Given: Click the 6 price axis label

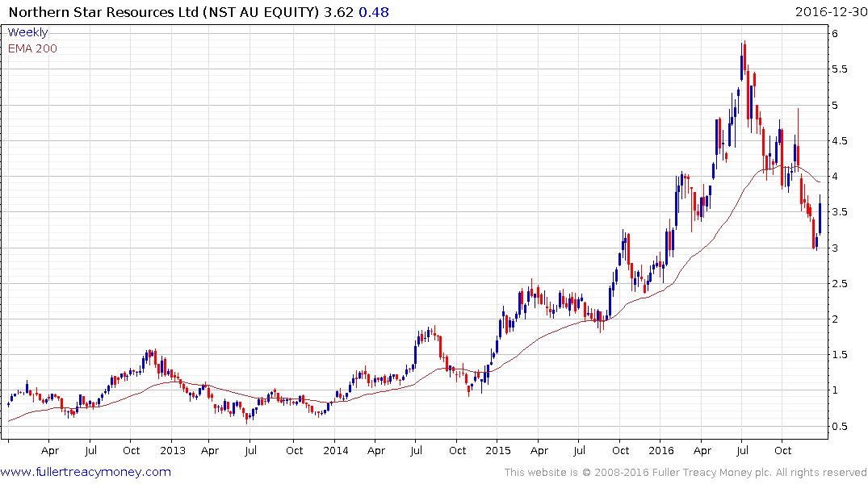Looking at the screenshot, I should coord(835,34).
